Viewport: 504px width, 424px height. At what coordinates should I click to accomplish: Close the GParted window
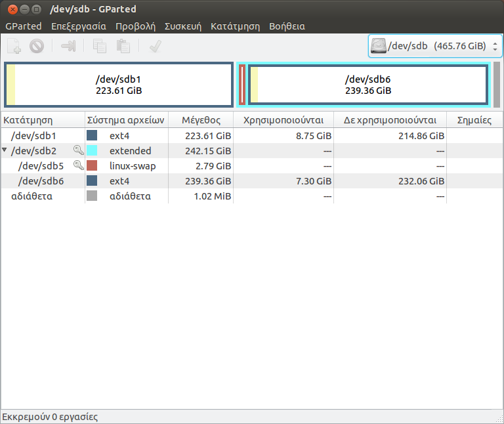pos(12,9)
